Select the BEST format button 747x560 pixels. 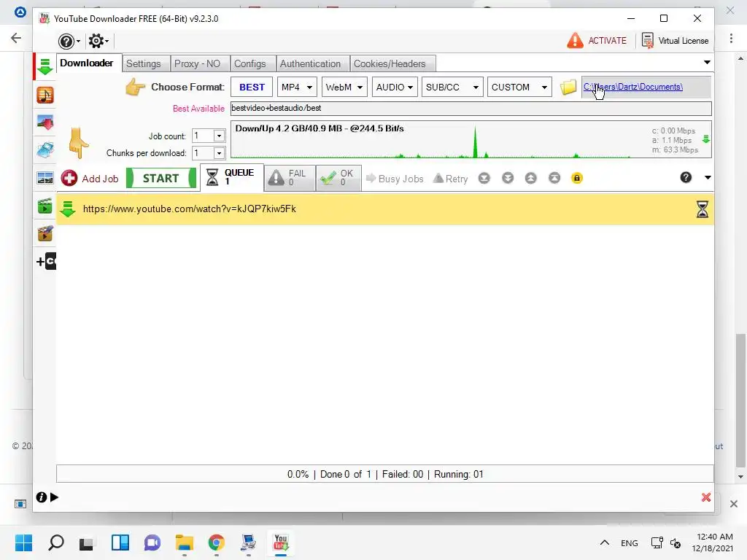click(x=252, y=87)
